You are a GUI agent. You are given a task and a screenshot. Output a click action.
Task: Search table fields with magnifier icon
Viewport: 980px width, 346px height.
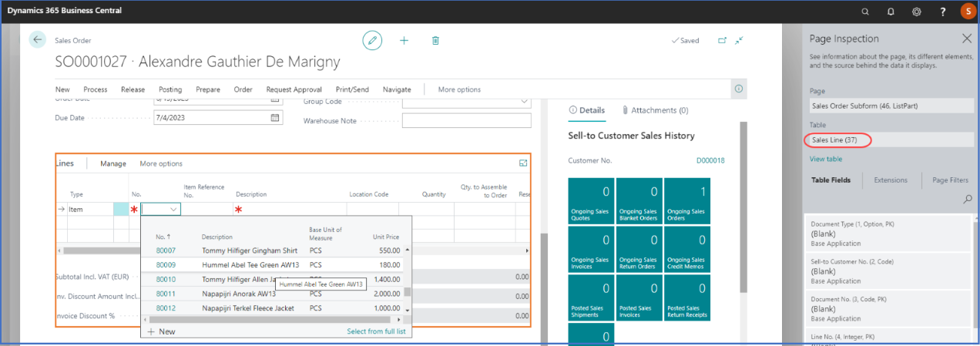(968, 199)
